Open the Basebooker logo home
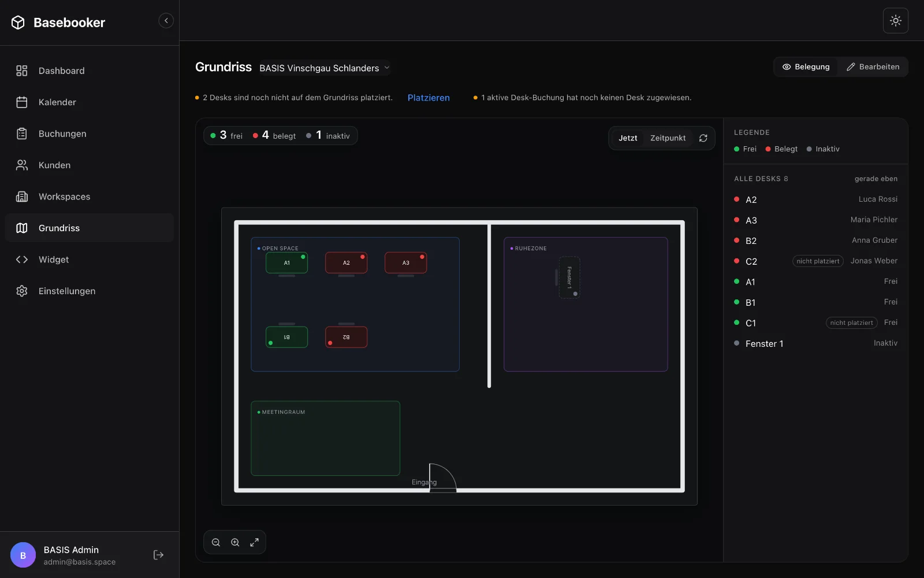 click(x=58, y=23)
